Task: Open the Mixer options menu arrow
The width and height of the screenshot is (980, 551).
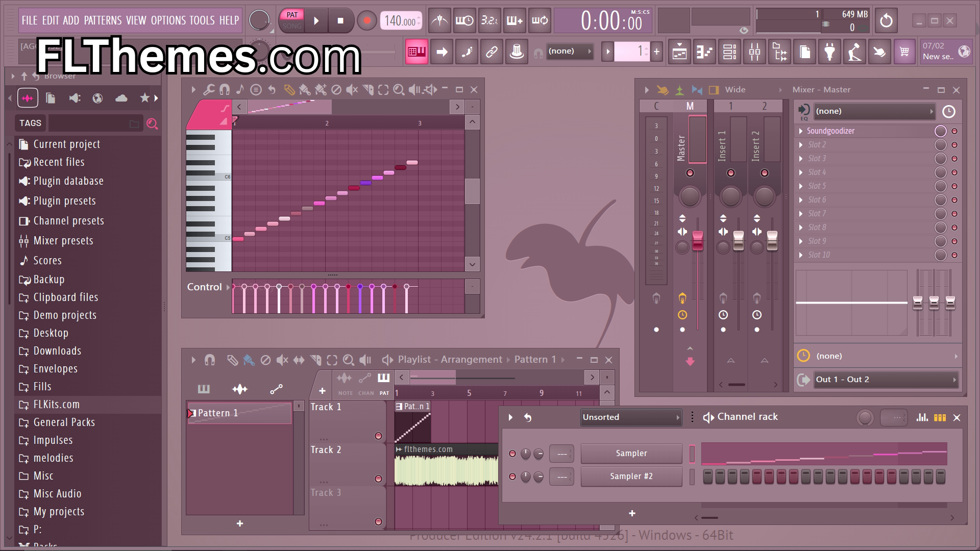Action: tap(646, 90)
